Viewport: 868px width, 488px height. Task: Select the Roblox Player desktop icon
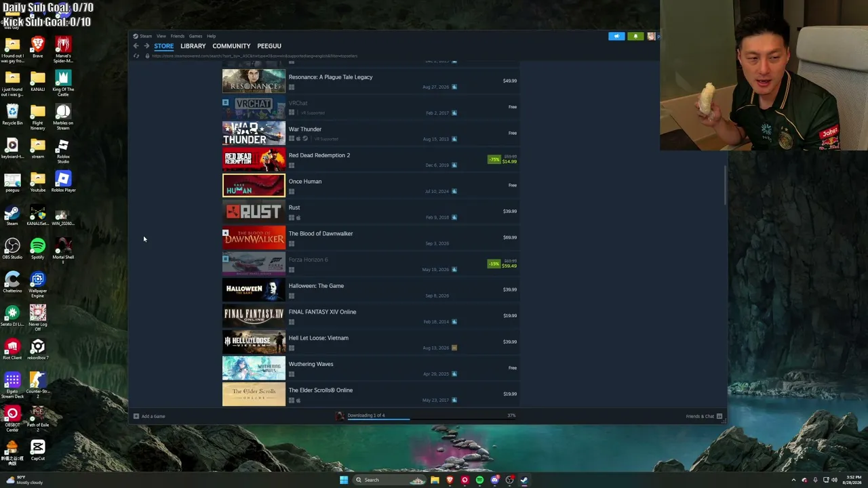pyautogui.click(x=63, y=182)
